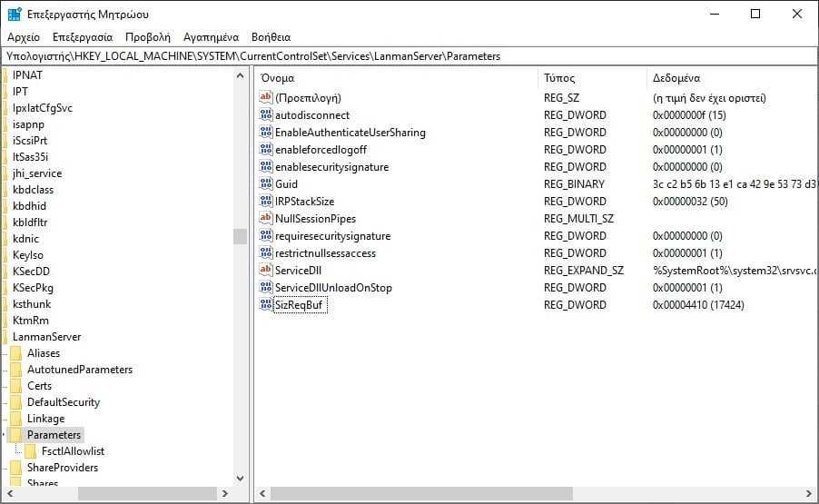
Task: Click the DWORD icon beside requiresecuritysignature
Action: click(x=266, y=235)
